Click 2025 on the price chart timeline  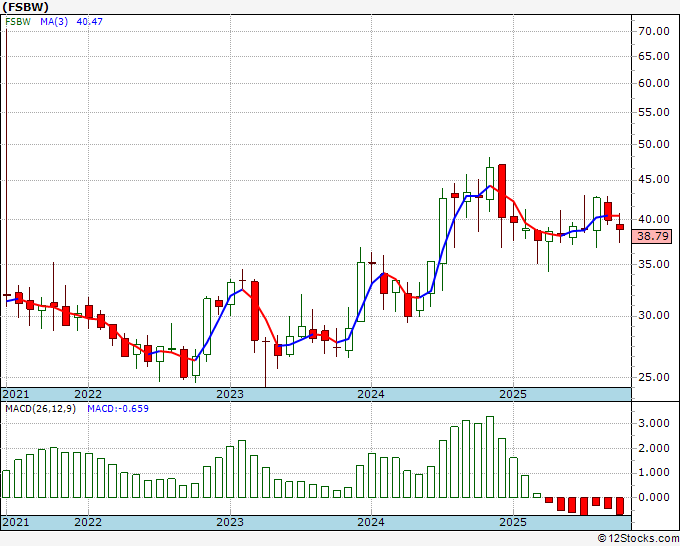513,394
